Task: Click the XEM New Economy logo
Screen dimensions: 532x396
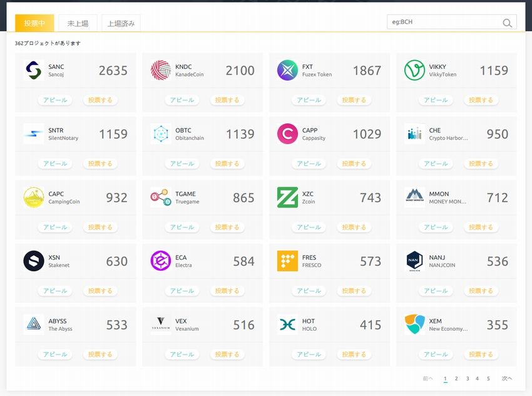Action: click(414, 325)
